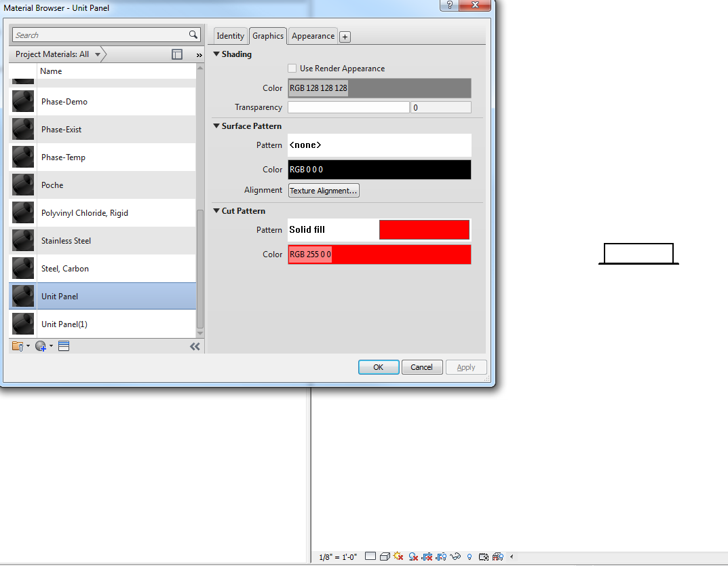Click Temporary View Properties icon
This screenshot has width=728, height=566.
coord(483,556)
